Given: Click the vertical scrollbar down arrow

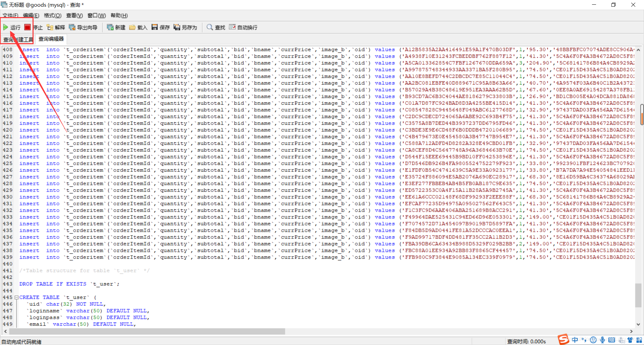Looking at the screenshot, I should click(638, 324).
